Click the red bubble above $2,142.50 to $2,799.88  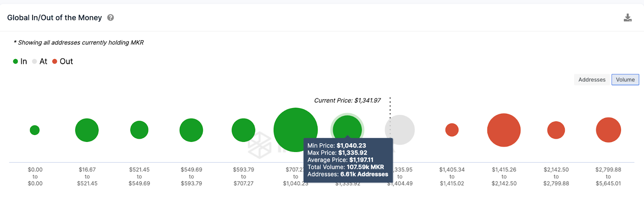(556, 130)
